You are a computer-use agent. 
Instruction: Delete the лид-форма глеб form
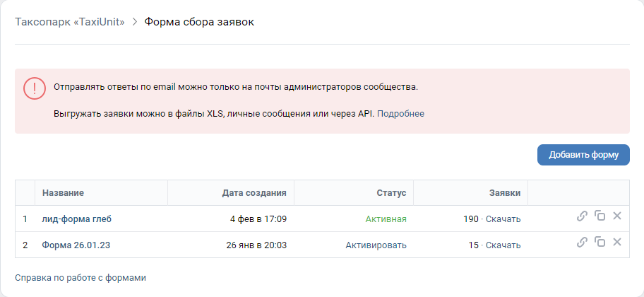point(617,216)
